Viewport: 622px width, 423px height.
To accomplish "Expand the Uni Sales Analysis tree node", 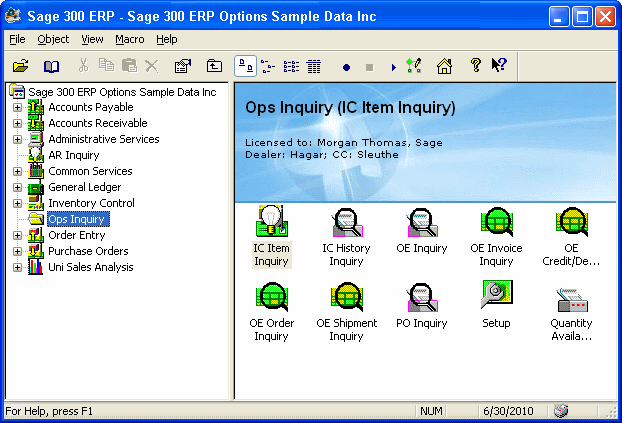I will click(17, 267).
